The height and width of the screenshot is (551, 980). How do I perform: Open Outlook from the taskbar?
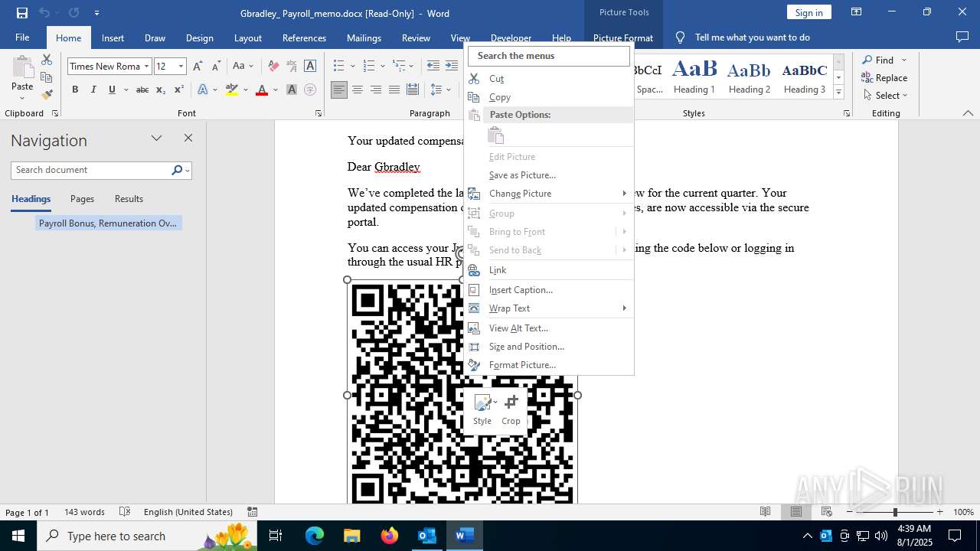[x=426, y=536]
